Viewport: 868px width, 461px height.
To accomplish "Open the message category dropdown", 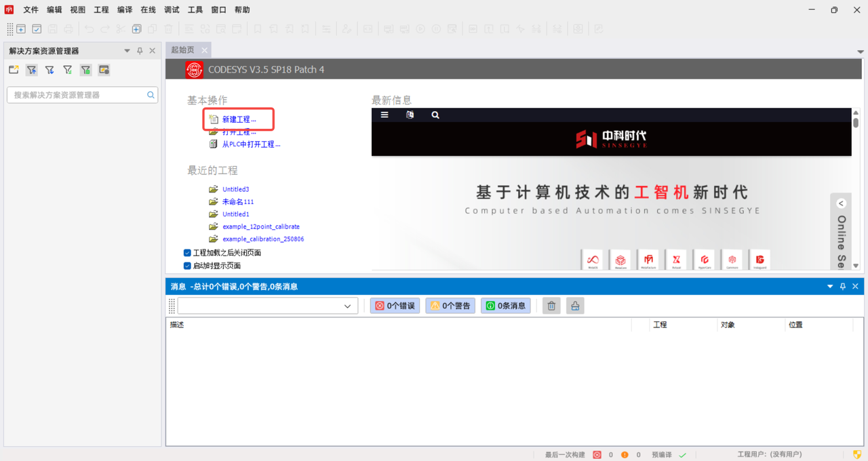I will [347, 306].
